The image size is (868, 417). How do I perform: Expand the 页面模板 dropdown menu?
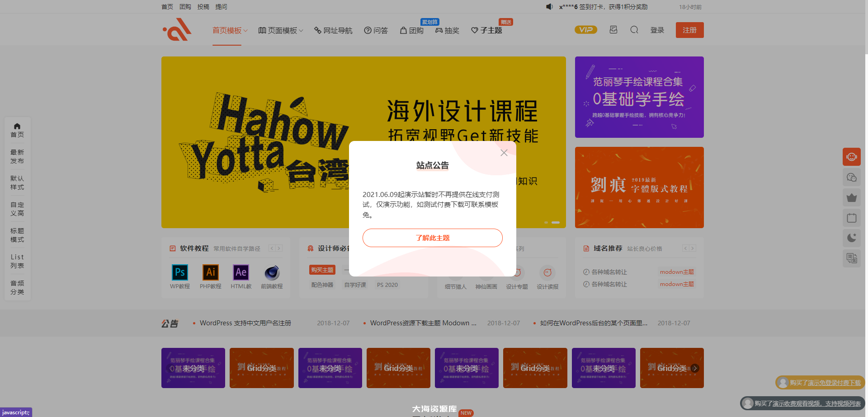coord(281,30)
